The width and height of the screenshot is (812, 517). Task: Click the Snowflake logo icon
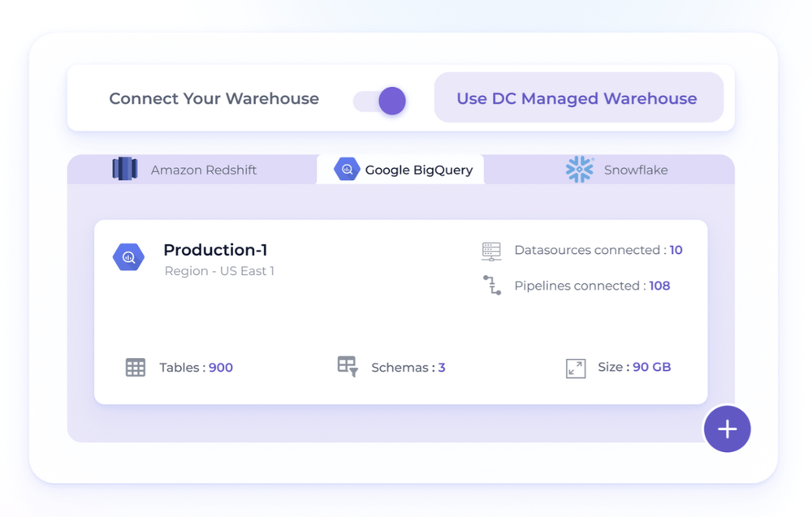(x=580, y=170)
